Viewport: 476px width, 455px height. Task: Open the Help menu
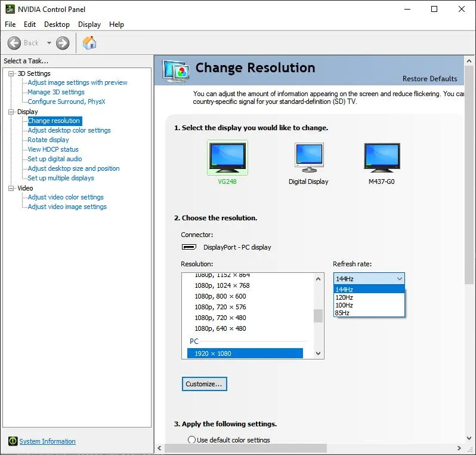[116, 24]
